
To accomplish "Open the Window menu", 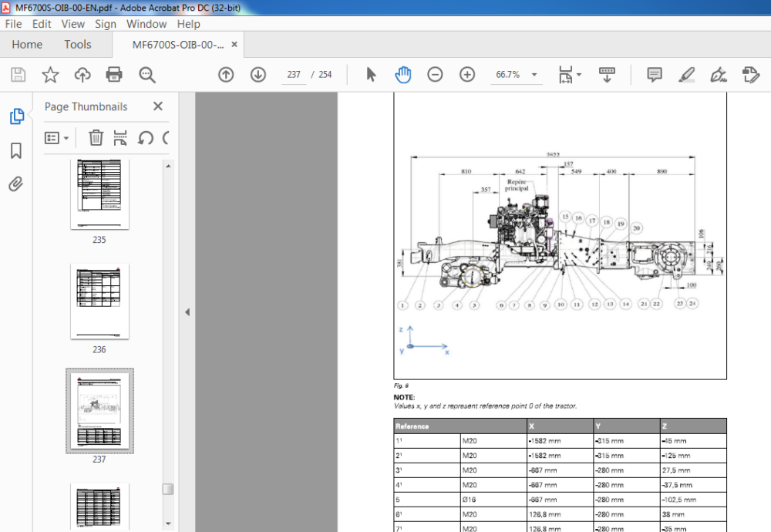I will click(x=146, y=24).
